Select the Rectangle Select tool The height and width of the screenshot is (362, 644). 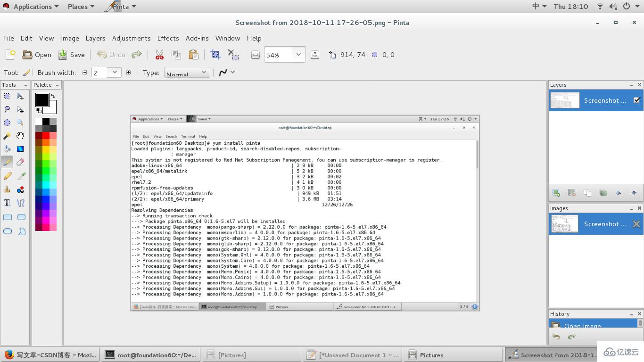tap(7, 96)
